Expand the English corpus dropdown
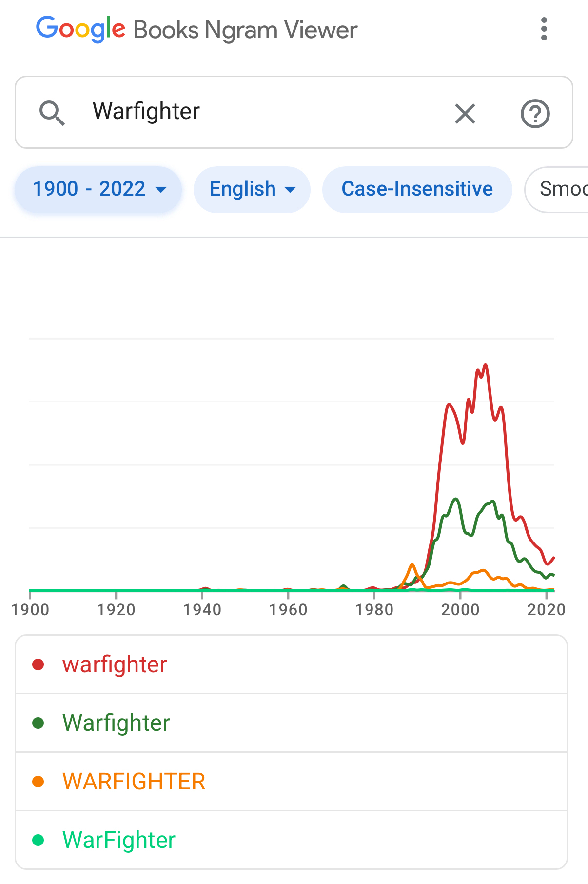The width and height of the screenshot is (588, 884). (x=252, y=189)
